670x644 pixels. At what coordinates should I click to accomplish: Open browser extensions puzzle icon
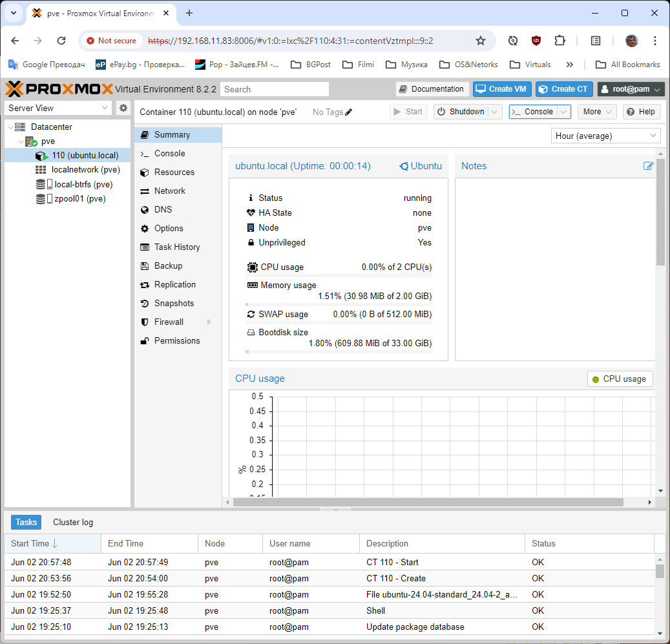560,41
